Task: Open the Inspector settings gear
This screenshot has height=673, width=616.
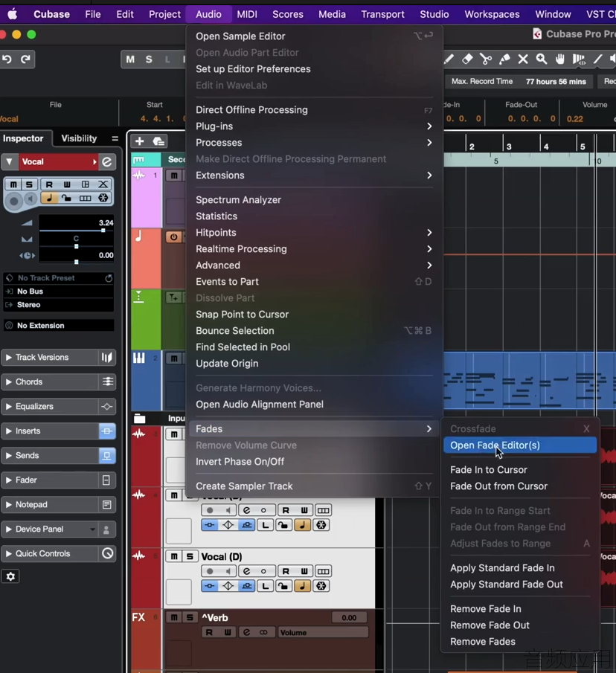Action: point(10,576)
